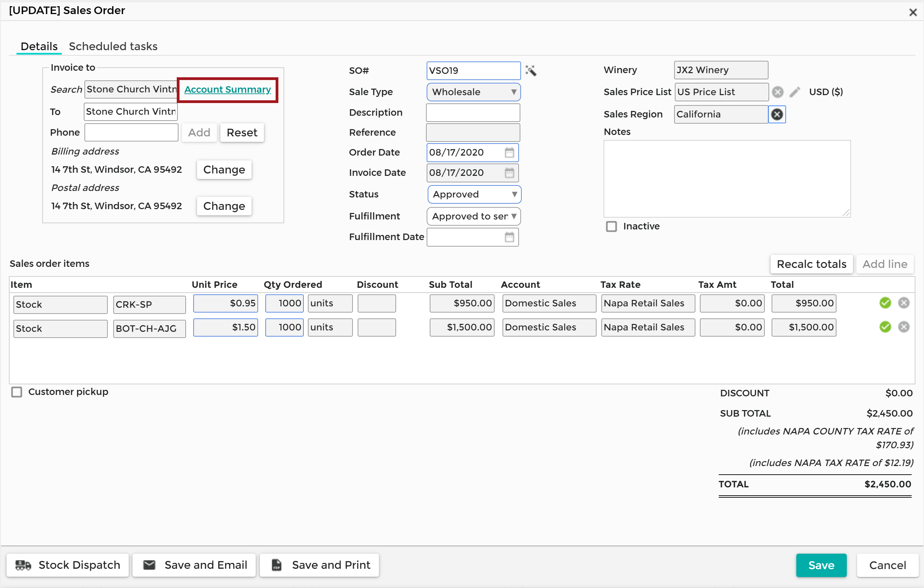Viewport: 924px width, 588px height.
Task: Enable Customer pickup checkbox
Action: pyautogui.click(x=16, y=392)
